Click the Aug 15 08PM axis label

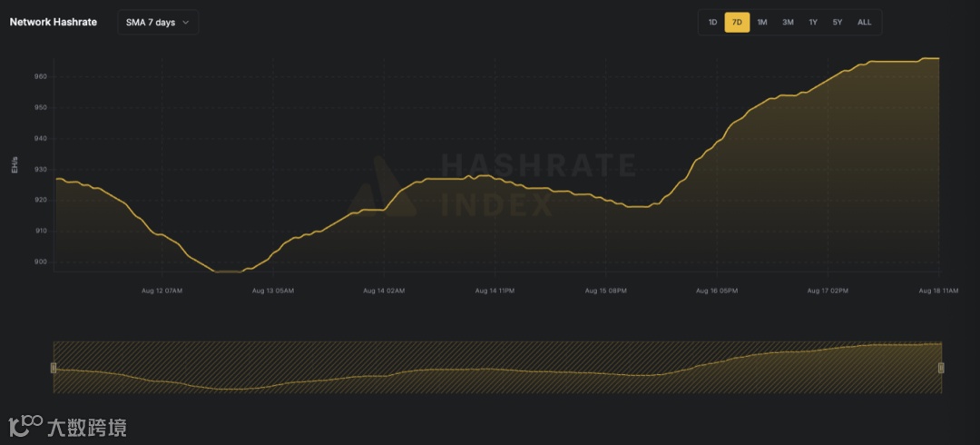pyautogui.click(x=605, y=291)
